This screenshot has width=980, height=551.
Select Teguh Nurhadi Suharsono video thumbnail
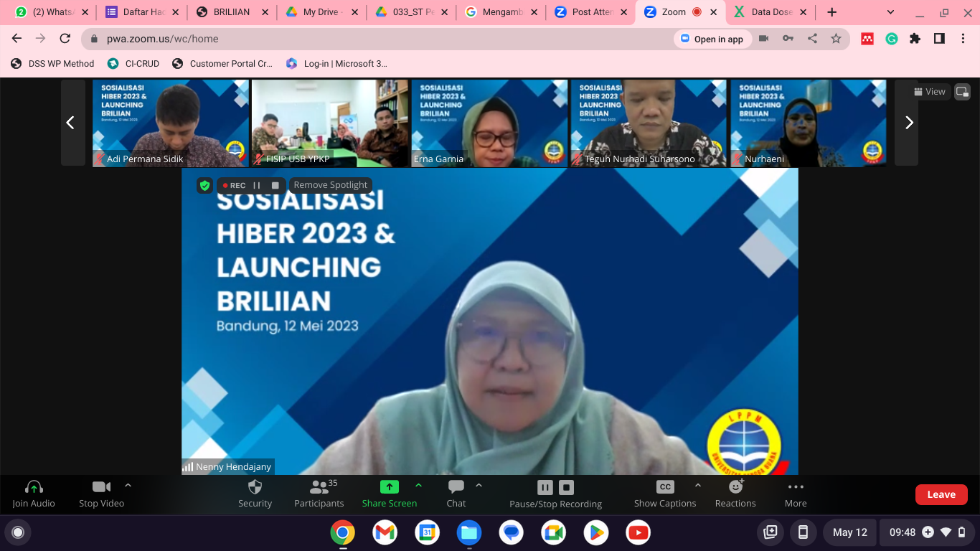click(x=649, y=123)
